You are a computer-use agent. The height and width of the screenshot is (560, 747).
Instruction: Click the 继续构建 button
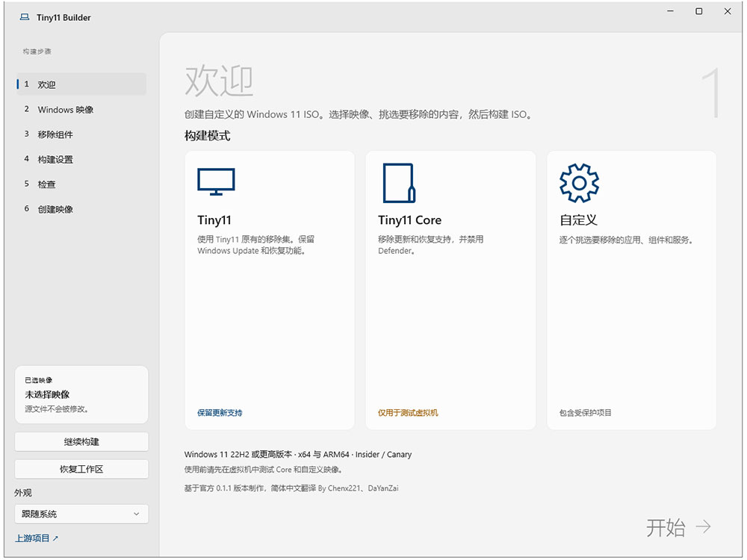81,442
